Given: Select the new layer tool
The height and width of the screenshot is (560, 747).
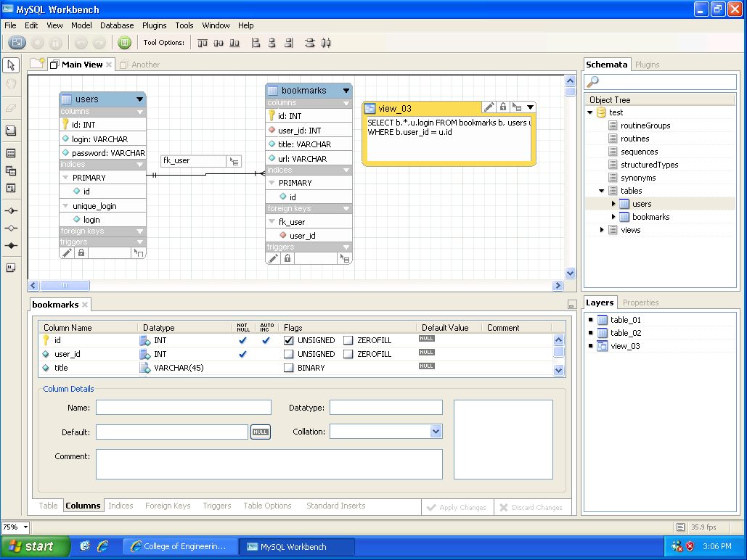Looking at the screenshot, I should point(11,131).
